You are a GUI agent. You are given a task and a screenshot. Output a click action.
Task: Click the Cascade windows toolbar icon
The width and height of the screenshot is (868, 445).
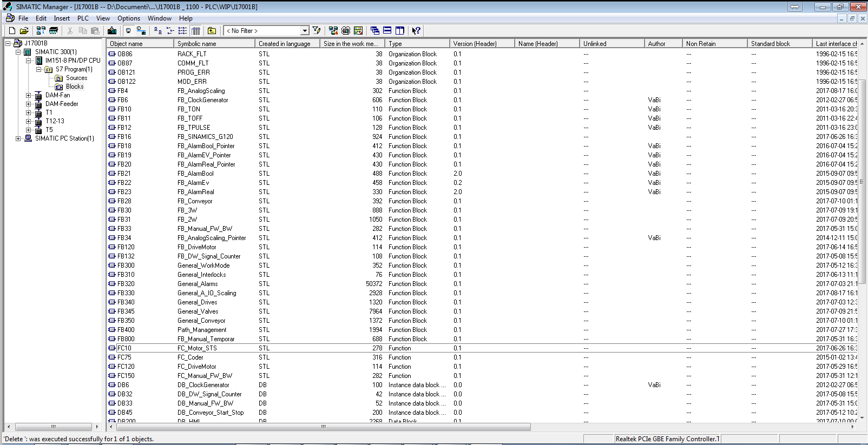pyautogui.click(x=374, y=31)
